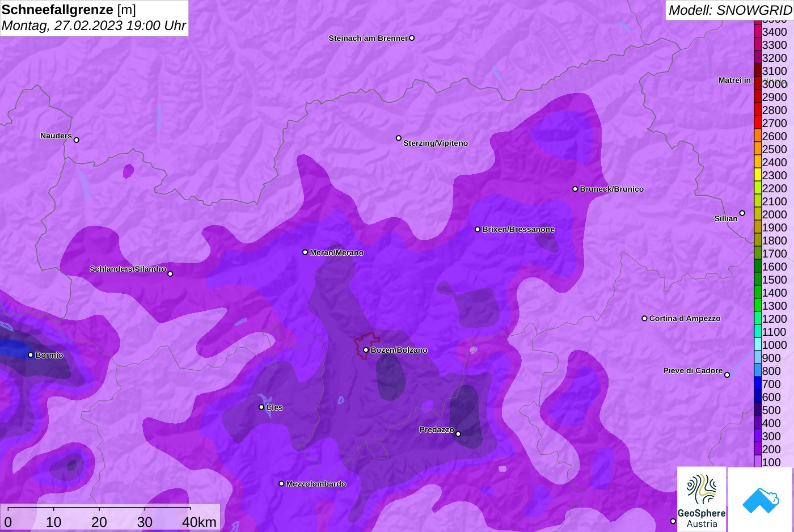
Task: Click the date Montag, 27.02.2023 19:00 Uhr
Action: pos(94,26)
